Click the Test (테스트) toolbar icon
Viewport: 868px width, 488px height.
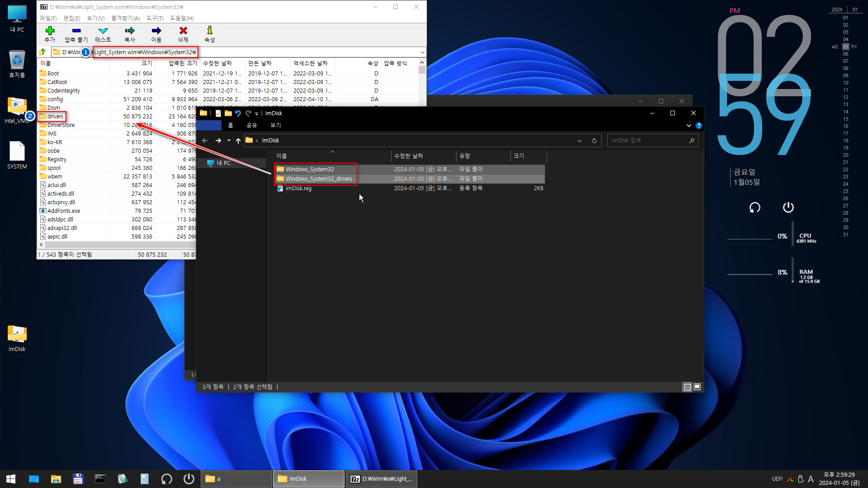pyautogui.click(x=103, y=31)
